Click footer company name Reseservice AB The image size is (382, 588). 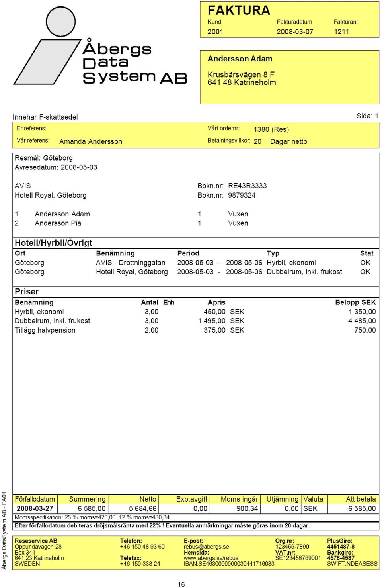tap(36, 541)
